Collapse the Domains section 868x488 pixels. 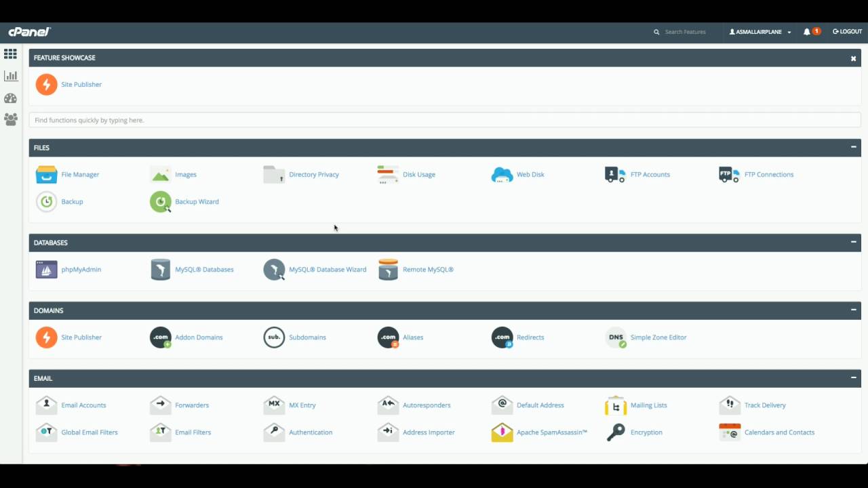click(853, 310)
